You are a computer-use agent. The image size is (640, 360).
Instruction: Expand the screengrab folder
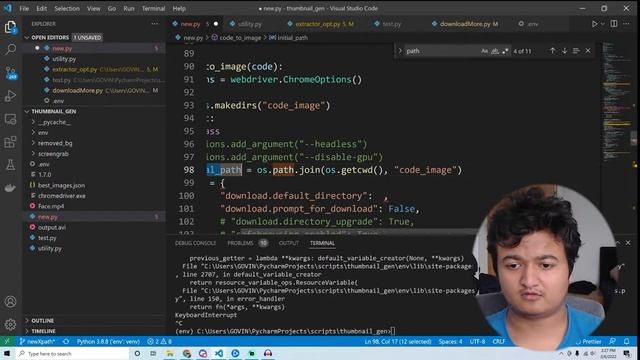53,154
